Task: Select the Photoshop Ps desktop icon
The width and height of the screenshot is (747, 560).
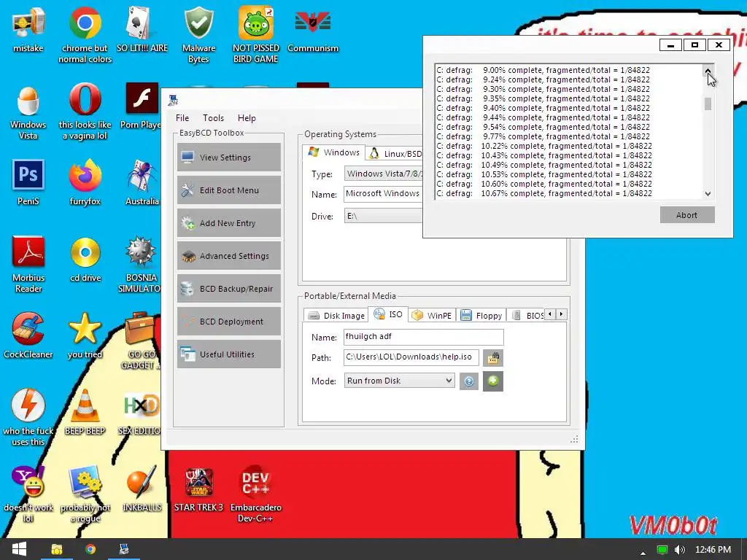Action: (28, 183)
